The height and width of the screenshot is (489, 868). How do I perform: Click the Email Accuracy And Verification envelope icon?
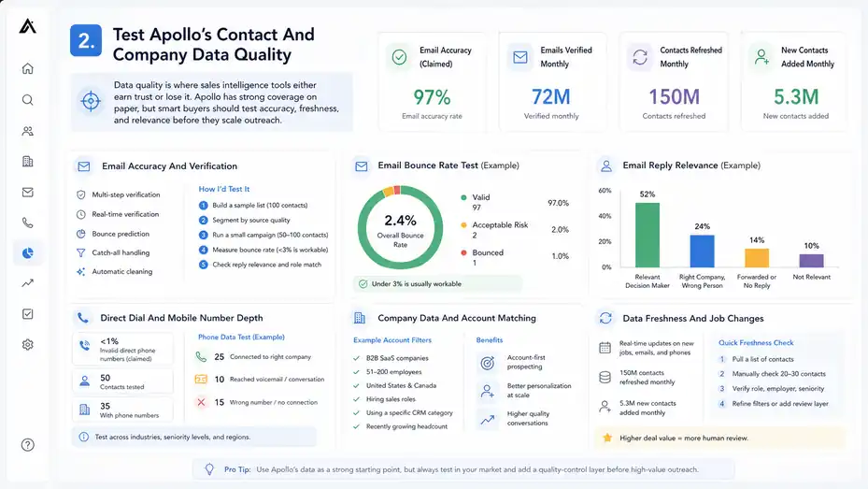pos(84,166)
